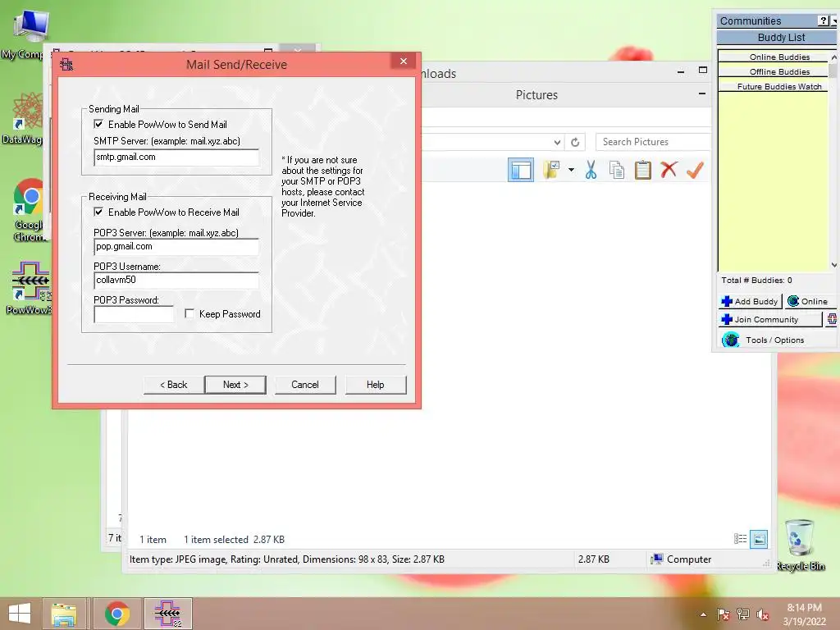Image resolution: width=840 pixels, height=630 pixels.
Task: Click the '1 item selected 2.87 KB' status text
Action: point(234,540)
